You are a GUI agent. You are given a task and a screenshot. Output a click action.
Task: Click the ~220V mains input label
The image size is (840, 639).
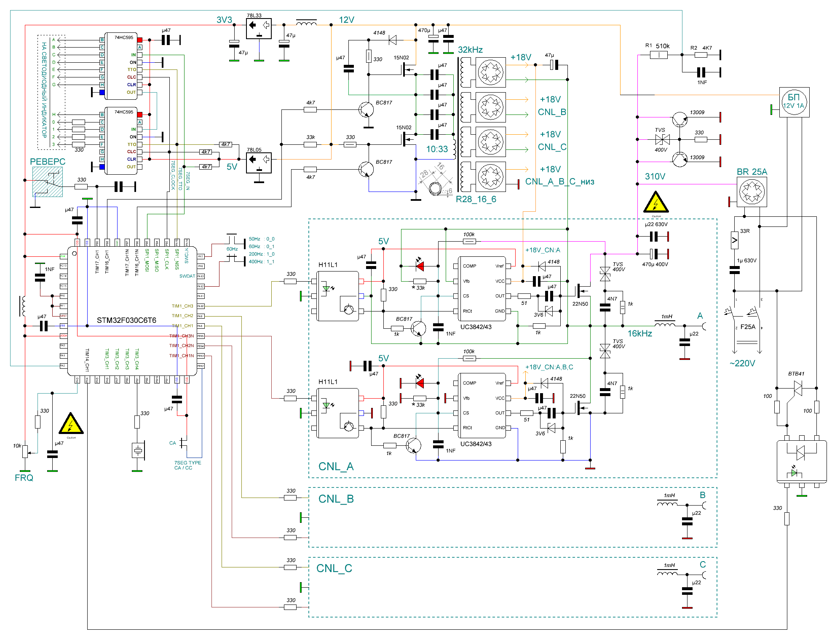click(742, 363)
